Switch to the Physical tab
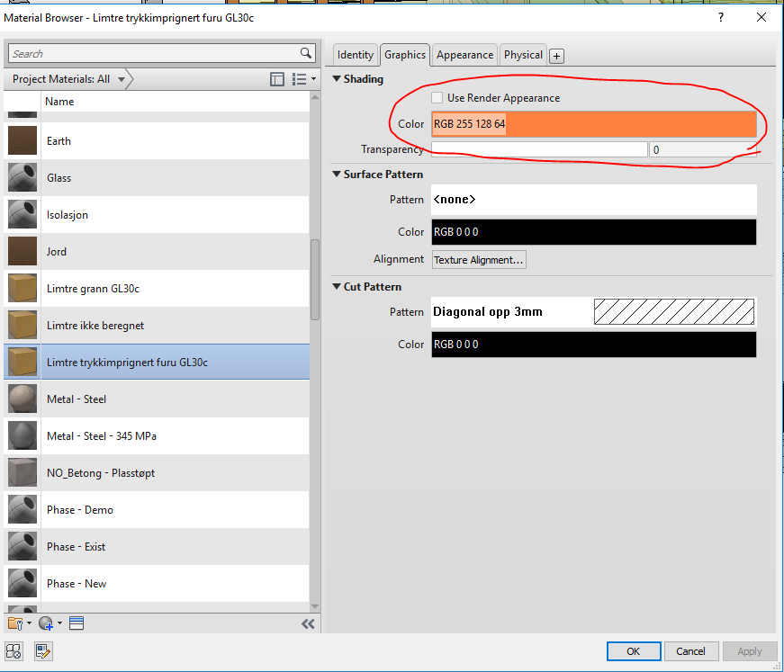Screen dimensions: 784x672 click(523, 55)
